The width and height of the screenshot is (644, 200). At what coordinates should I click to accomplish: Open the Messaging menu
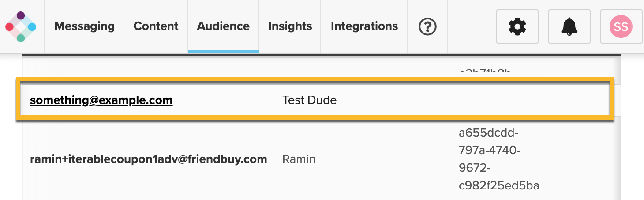pyautogui.click(x=84, y=26)
